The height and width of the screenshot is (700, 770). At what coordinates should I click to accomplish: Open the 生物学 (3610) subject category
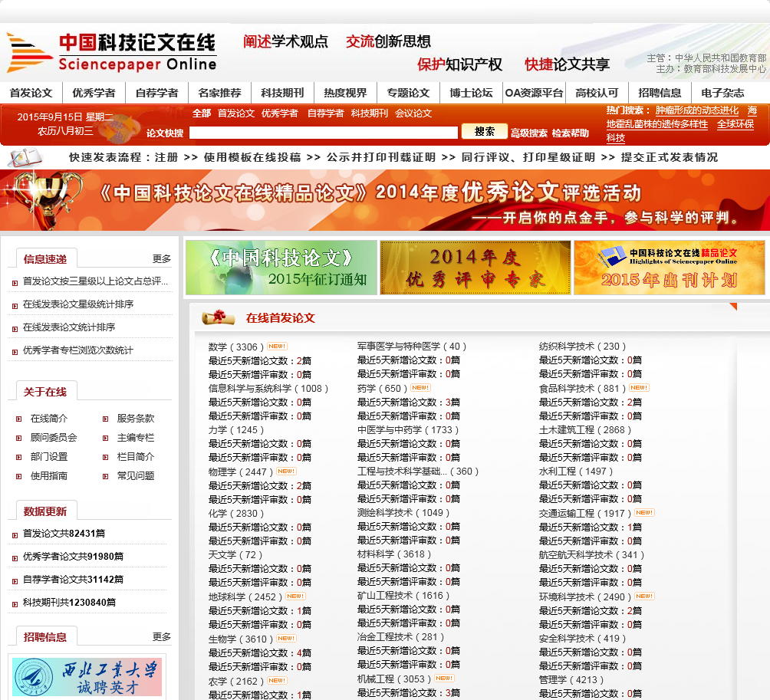coord(241,639)
